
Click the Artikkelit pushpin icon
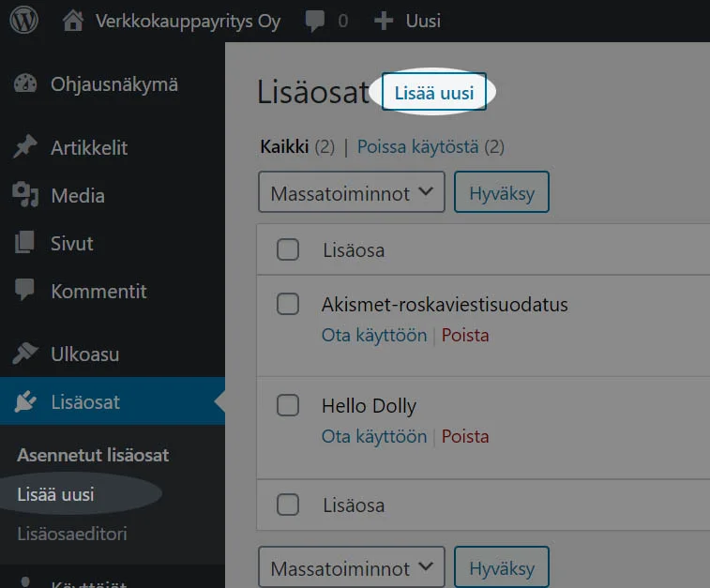(25, 147)
